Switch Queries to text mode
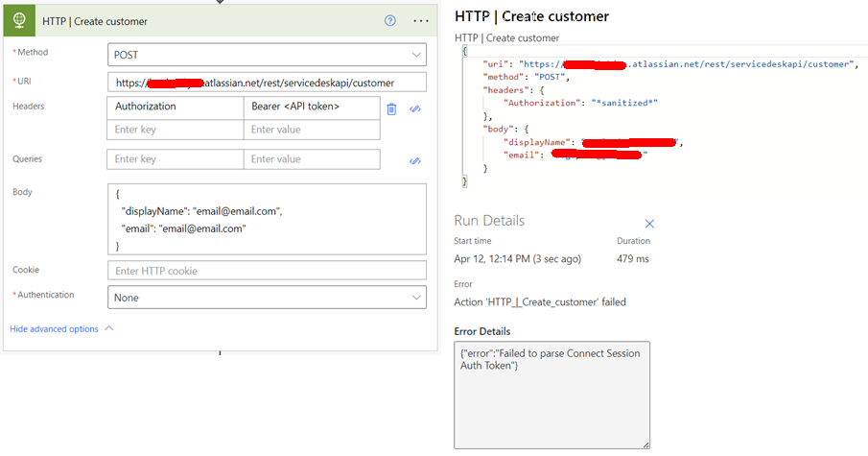Screen dimensions: 868x456 (415, 160)
